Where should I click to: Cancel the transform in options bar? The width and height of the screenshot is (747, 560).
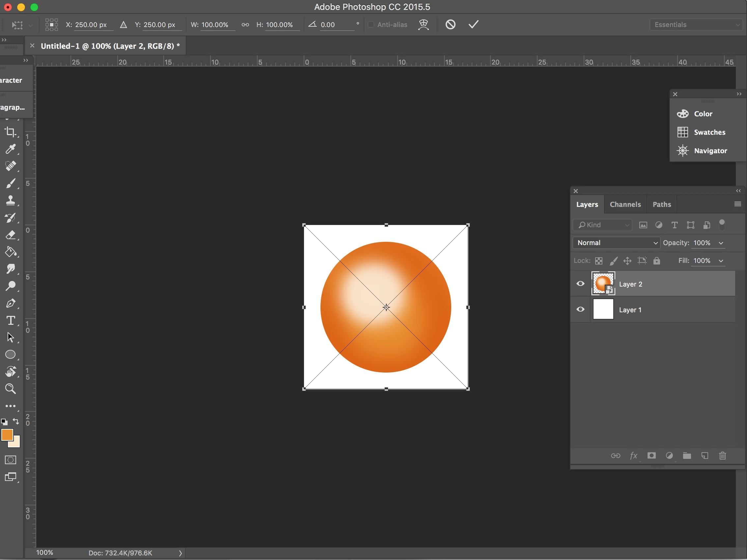point(450,24)
